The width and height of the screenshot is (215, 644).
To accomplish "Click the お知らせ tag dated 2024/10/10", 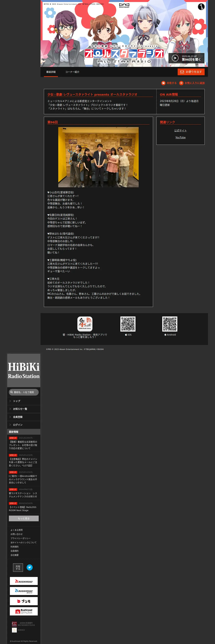I will tap(13, 503).
